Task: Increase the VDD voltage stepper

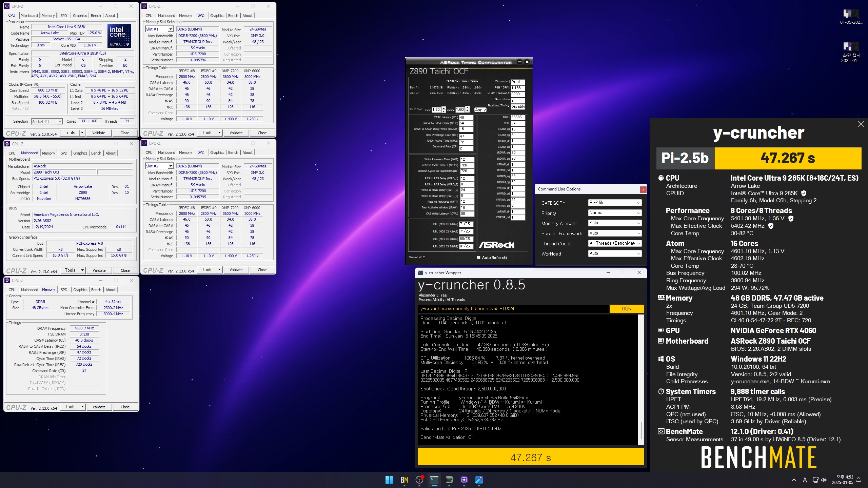Action: tap(444, 108)
